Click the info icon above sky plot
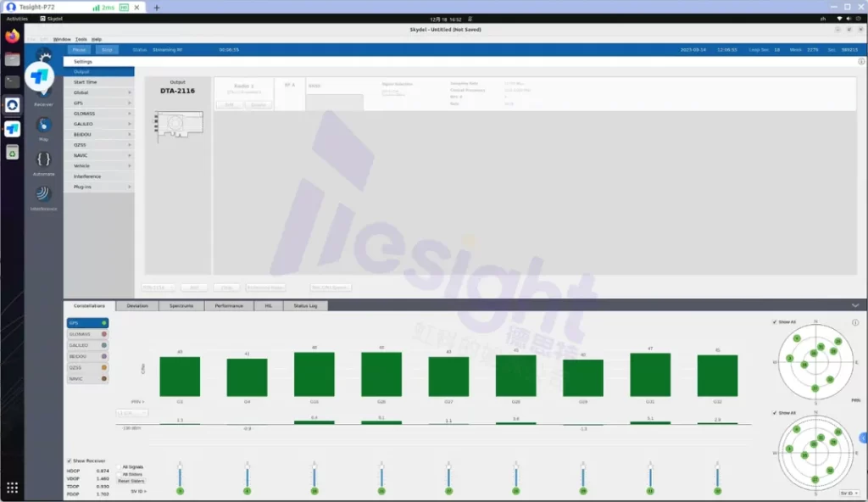This screenshot has height=502, width=868. coord(854,322)
